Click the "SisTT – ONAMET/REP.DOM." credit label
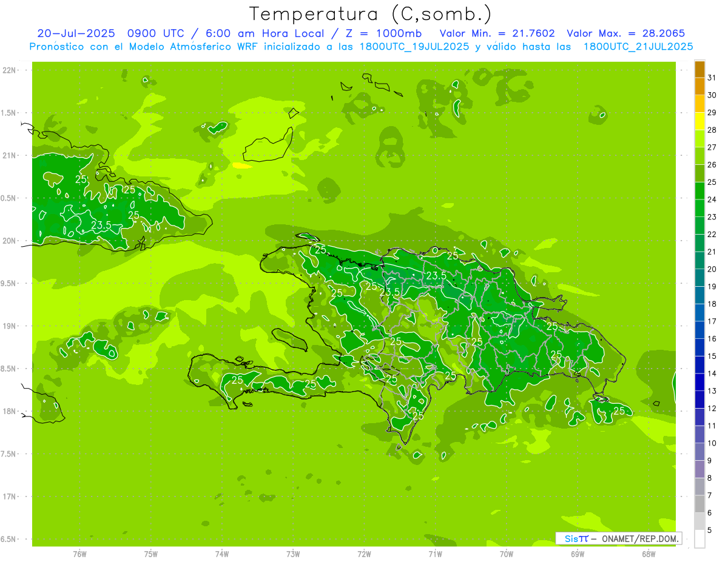This screenshot has width=728, height=562. [619, 538]
